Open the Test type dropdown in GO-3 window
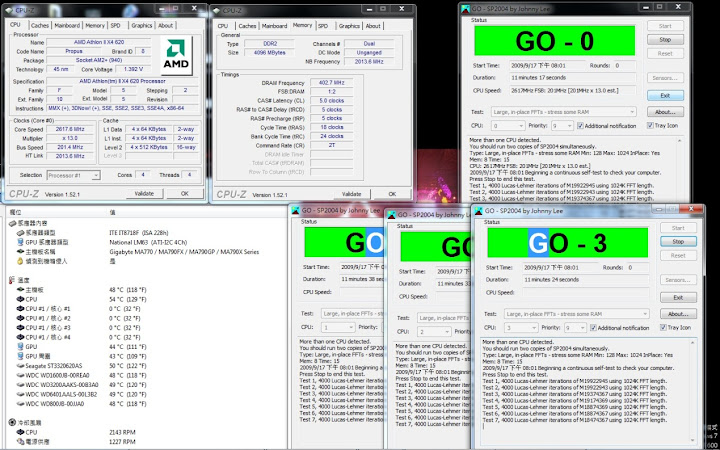 pos(577,314)
